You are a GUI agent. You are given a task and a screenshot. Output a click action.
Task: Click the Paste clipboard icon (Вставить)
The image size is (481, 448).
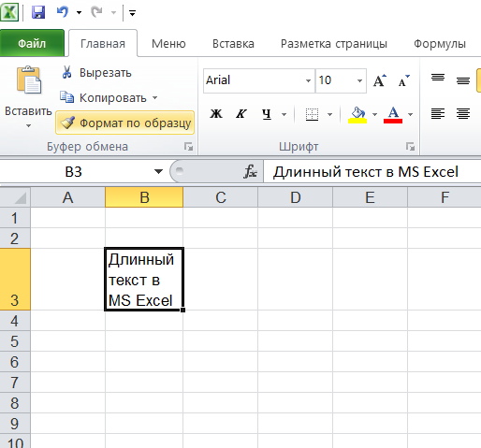pos(29,79)
